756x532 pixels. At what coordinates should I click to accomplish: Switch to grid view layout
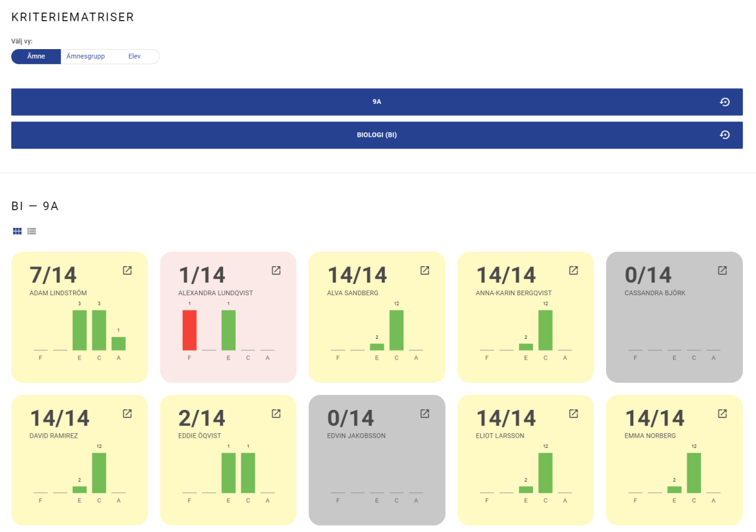[17, 231]
